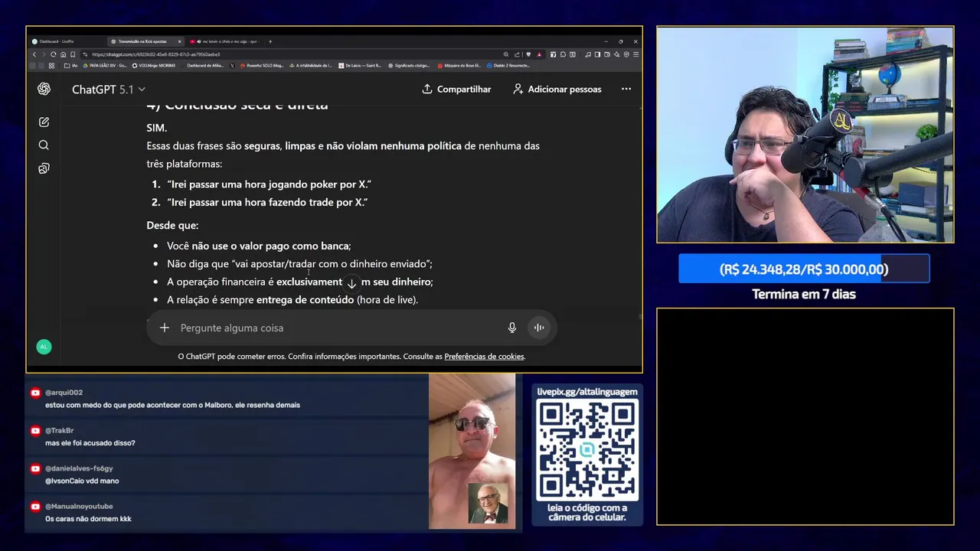Click the LivePix QR code

click(x=587, y=449)
